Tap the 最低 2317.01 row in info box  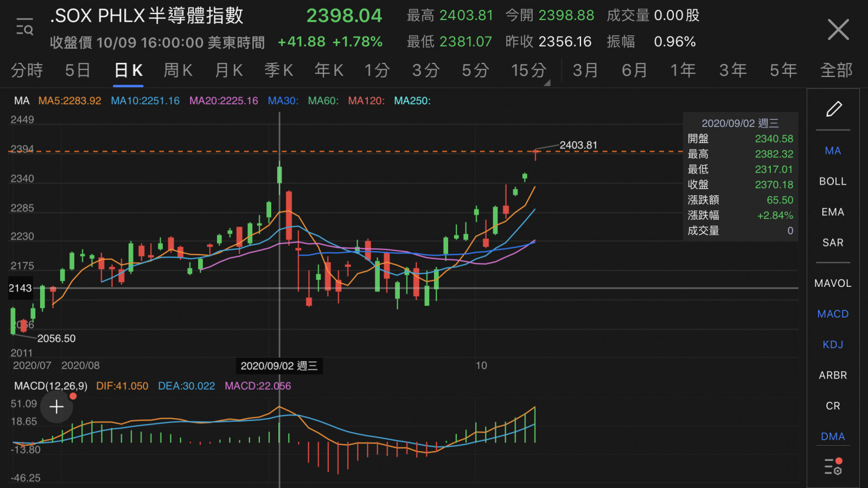click(x=741, y=169)
